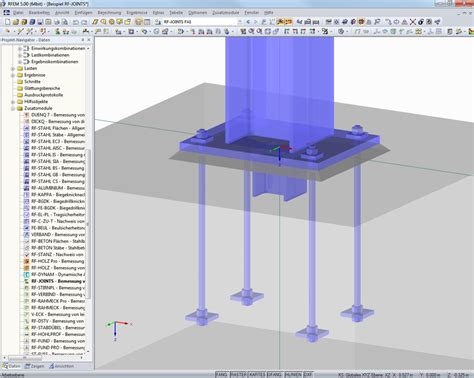
Task: Expand the Hilfsobjekte folder
Action: tap(13, 102)
